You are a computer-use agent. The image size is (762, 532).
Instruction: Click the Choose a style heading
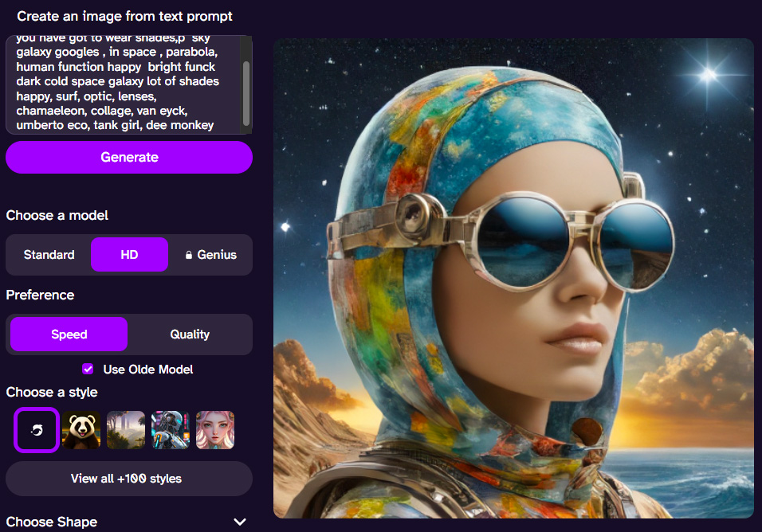pyautogui.click(x=52, y=392)
